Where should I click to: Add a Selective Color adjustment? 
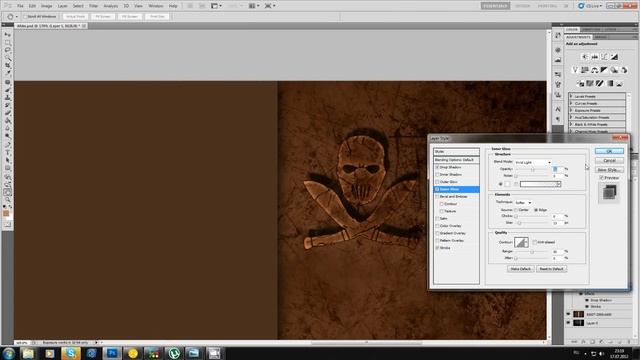pyautogui.click(x=620, y=84)
